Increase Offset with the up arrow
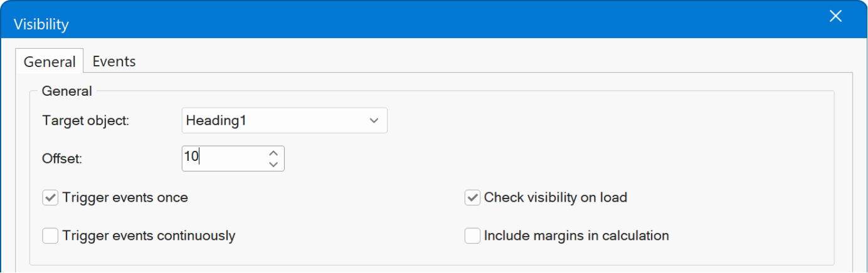868x273 pixels. (273, 153)
